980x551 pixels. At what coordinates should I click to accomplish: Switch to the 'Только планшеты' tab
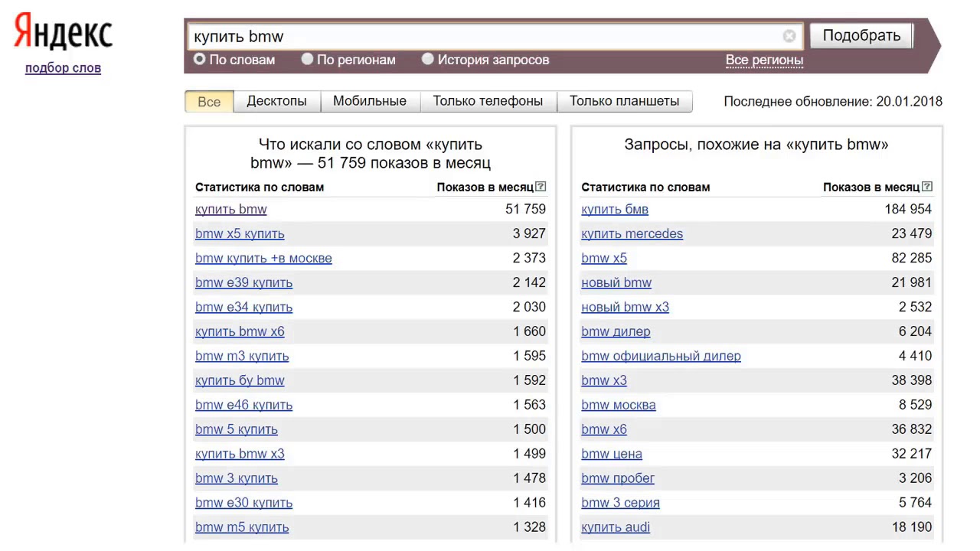(624, 101)
